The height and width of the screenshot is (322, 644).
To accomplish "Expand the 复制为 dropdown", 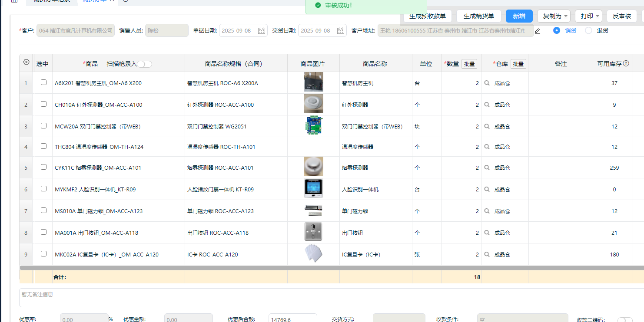I will pos(554,16).
